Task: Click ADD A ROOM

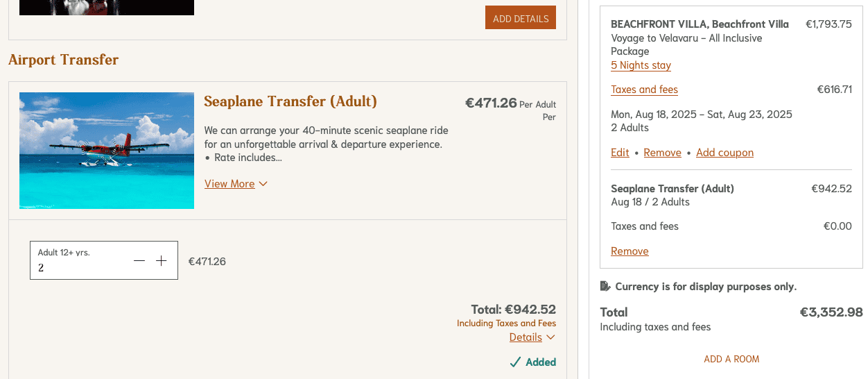Action: click(x=731, y=359)
